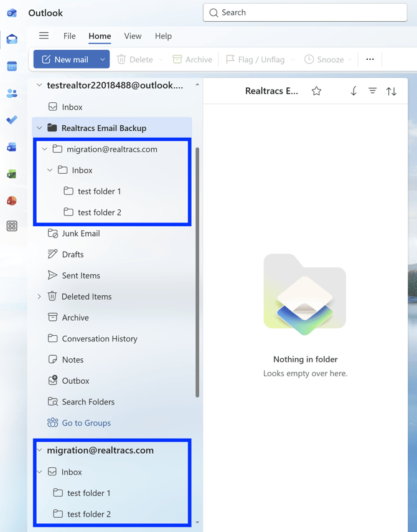The image size is (417, 532).
Task: Collapse the testrealtor22018488 account
Action: coord(39,85)
